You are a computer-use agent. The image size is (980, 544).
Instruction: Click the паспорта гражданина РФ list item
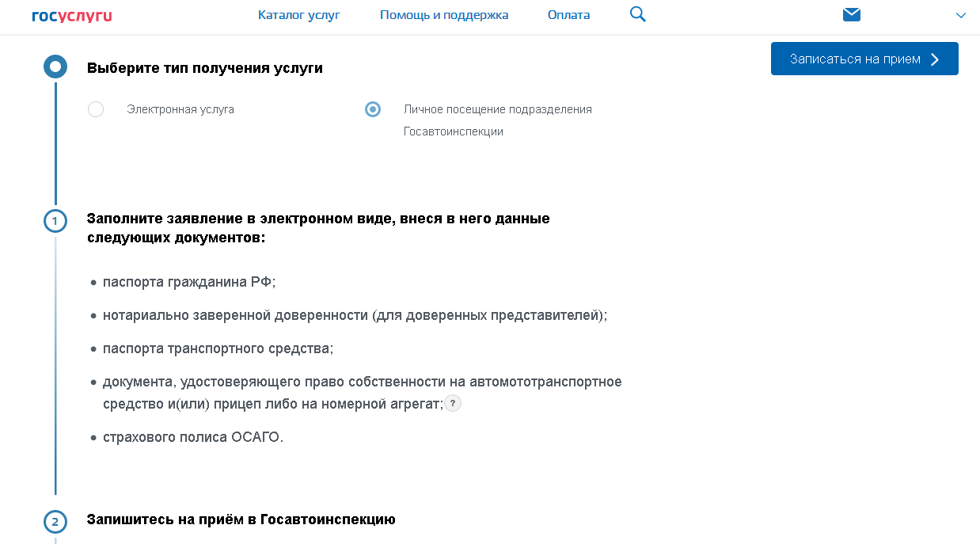pos(188,282)
